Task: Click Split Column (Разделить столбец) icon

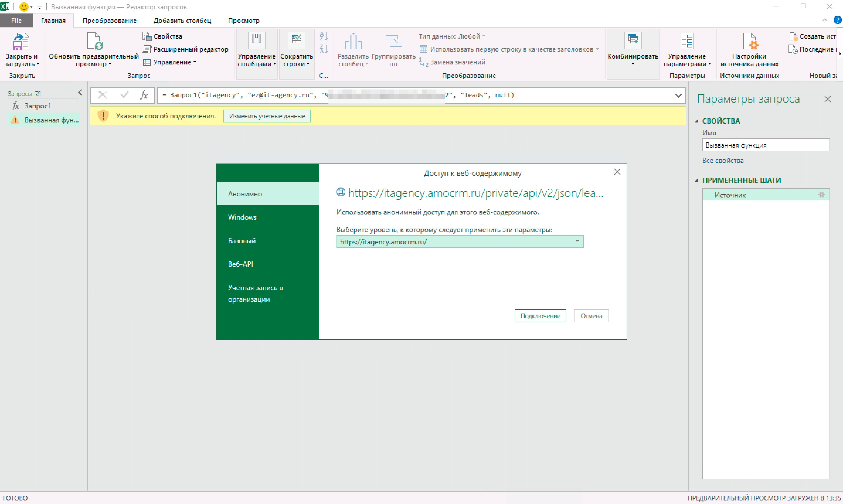Action: pos(353,41)
